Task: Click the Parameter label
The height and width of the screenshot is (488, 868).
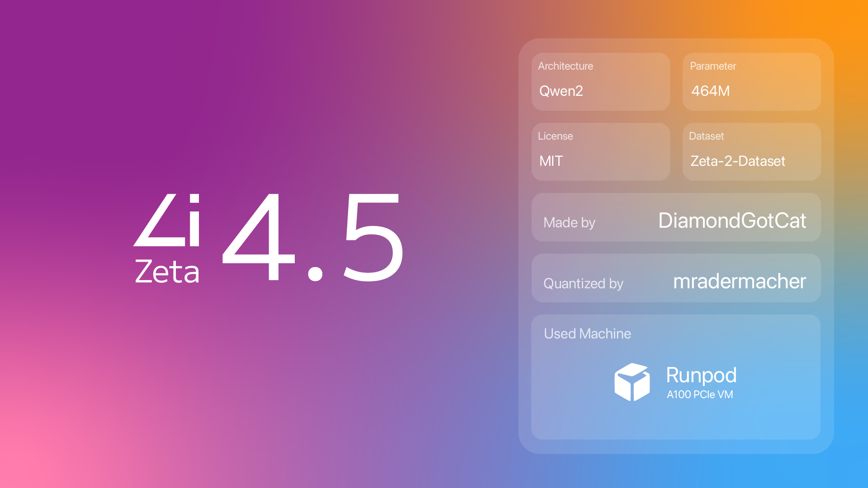Action: click(x=713, y=66)
